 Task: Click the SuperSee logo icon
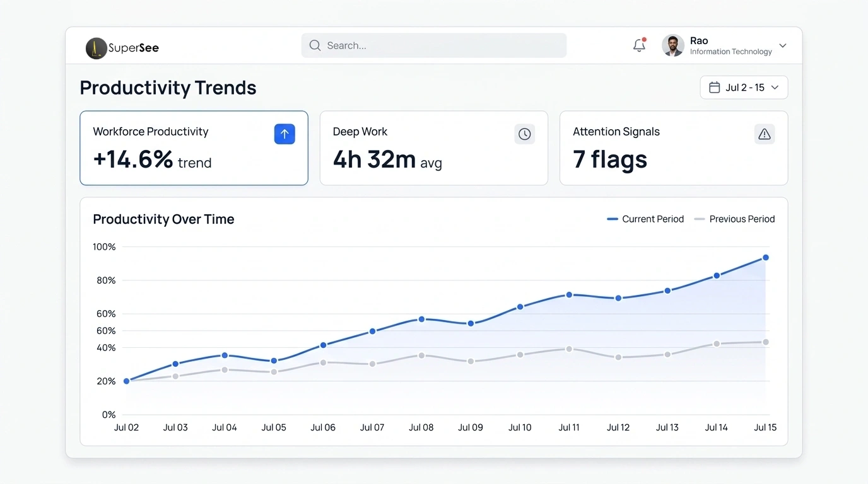tap(97, 48)
